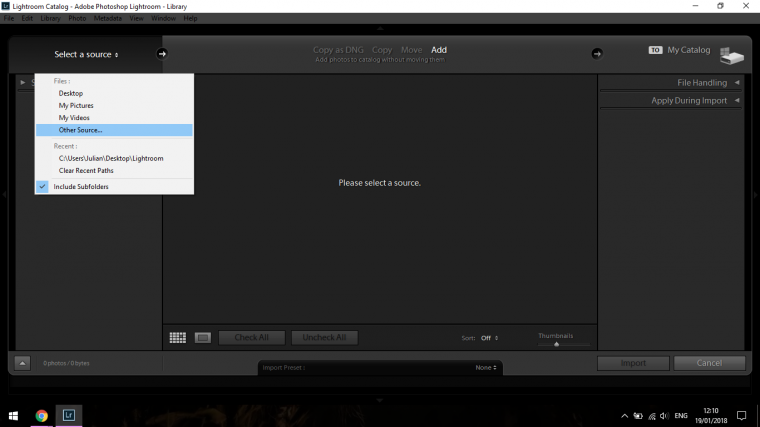Click the battery status tray icon
760x427 pixels.
(638, 416)
